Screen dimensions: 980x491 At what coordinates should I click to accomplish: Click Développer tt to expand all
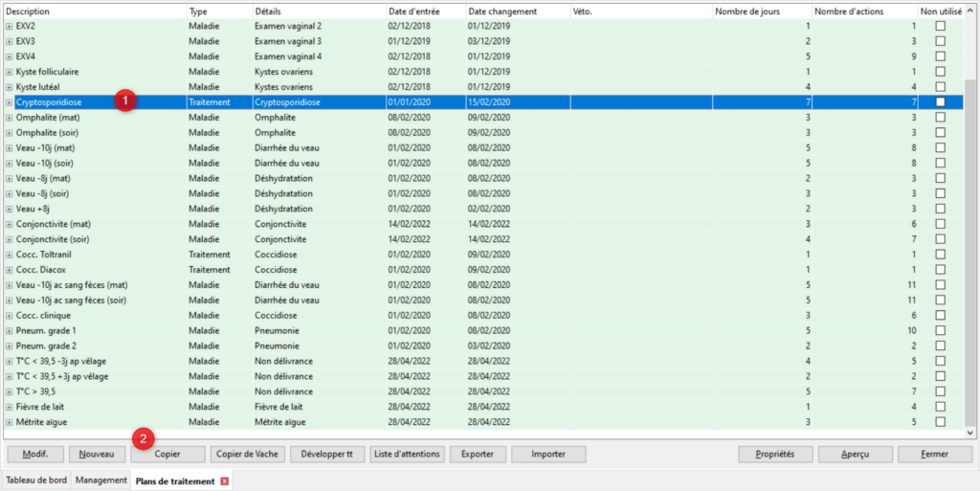pos(327,454)
